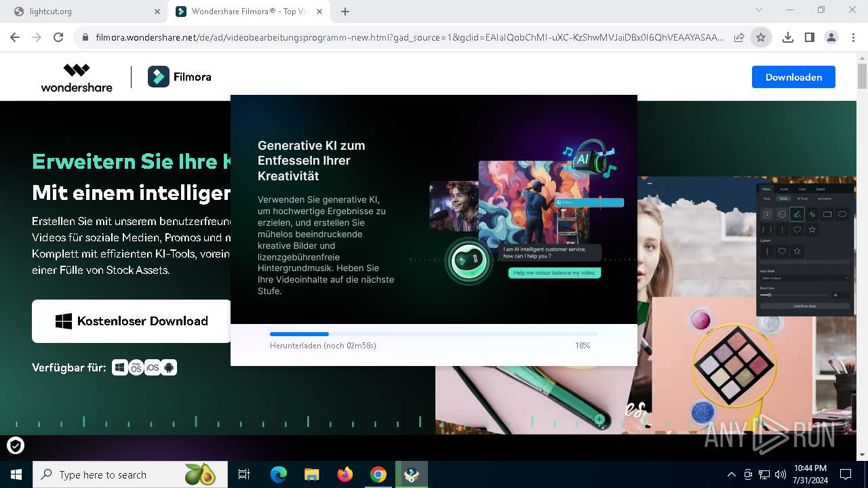Open Firefox from taskbar
868x488 pixels.
coord(344,474)
